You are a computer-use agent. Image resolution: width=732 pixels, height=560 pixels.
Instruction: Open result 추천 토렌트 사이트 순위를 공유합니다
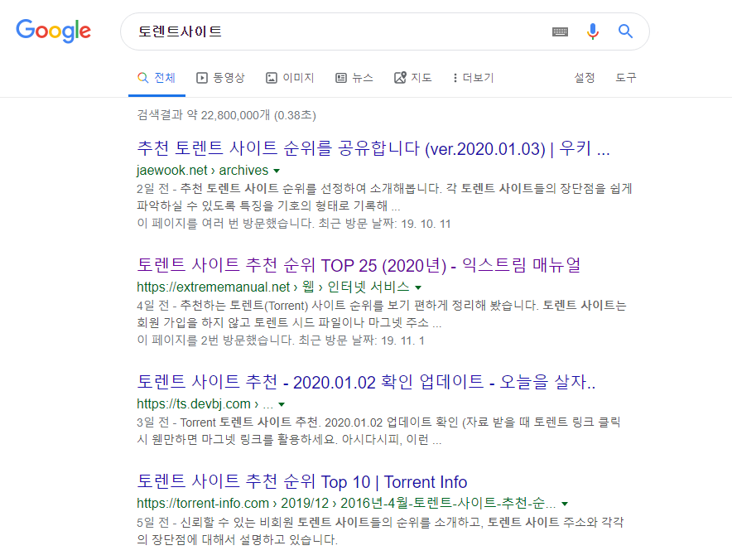tap(373, 148)
